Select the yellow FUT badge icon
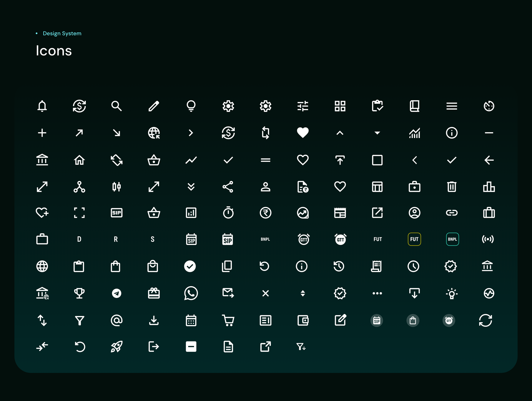 tap(414, 239)
